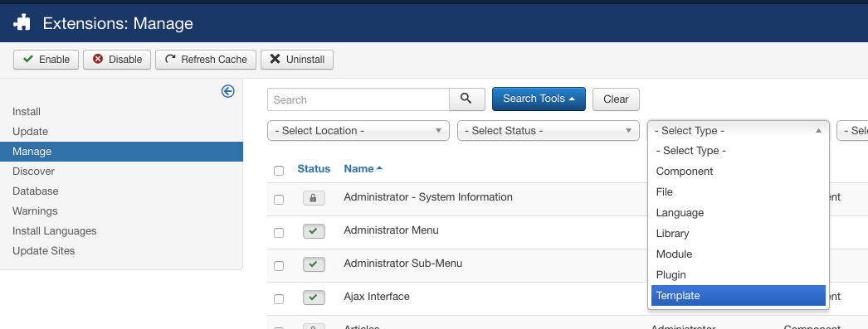
Task: Sort the table by Name column
Action: pos(363,169)
